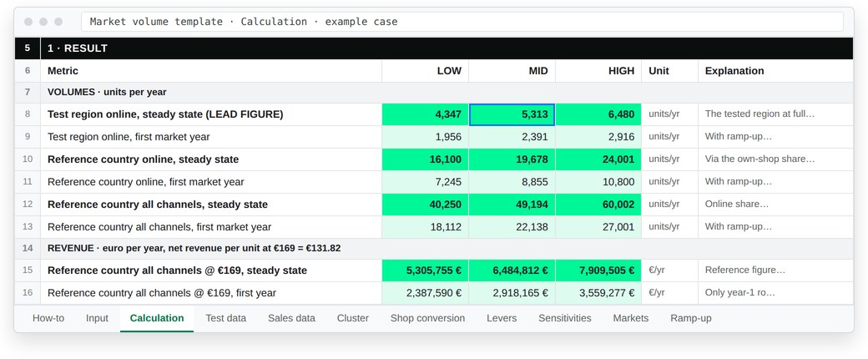This screenshot has height=359, width=868.
Task: Select row header 16
Action: (28, 293)
